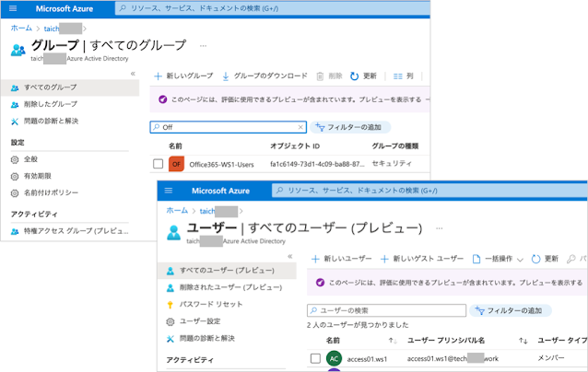588x372 pixels.
Task: Click preview notice banner in Users window
Action: click(447, 282)
